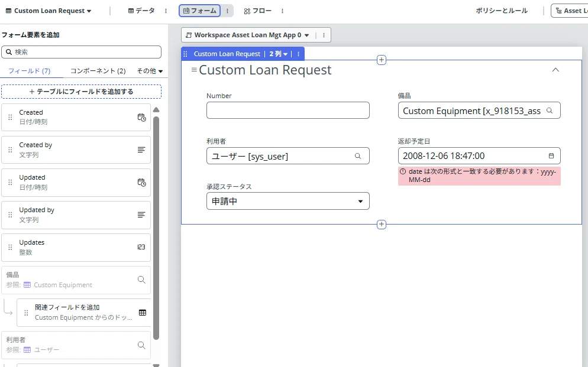Click the drag handle of 関連フィールドを追加
Viewport: 588px width, 367px height.
click(26, 313)
